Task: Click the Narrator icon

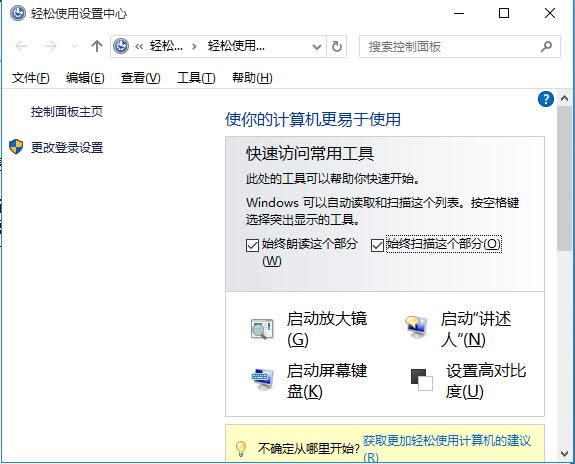Action: pyautogui.click(x=416, y=326)
